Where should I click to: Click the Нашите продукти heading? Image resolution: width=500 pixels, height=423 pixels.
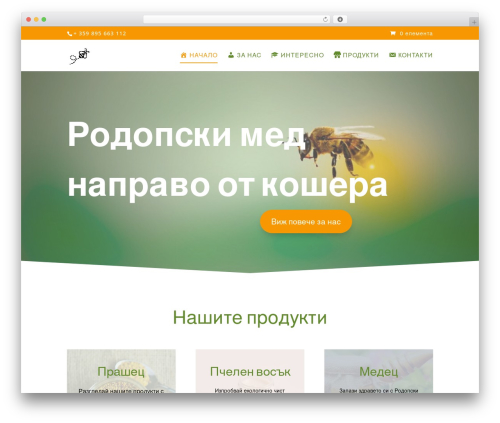tap(250, 317)
